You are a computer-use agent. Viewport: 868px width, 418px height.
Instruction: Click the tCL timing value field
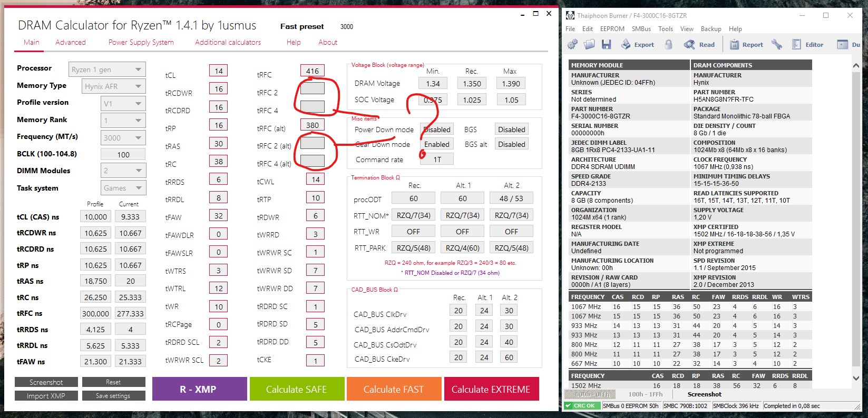tap(219, 71)
